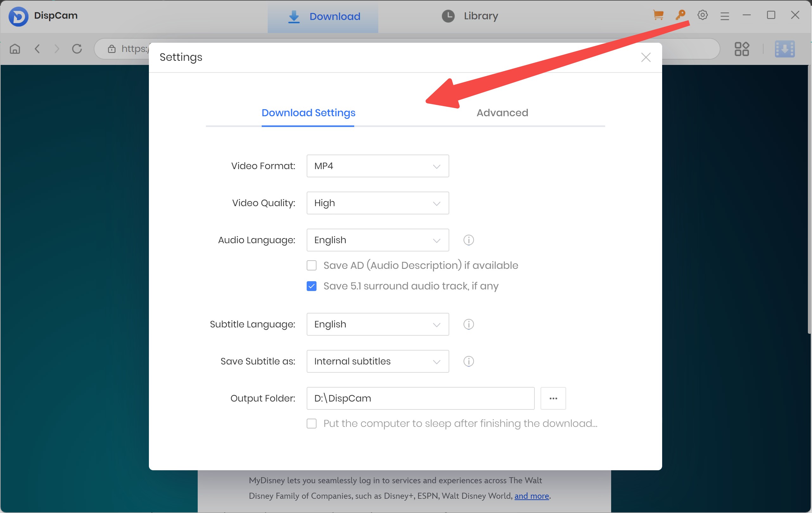Navigate forward with the right arrow
This screenshot has width=812, height=513.
(57, 49)
